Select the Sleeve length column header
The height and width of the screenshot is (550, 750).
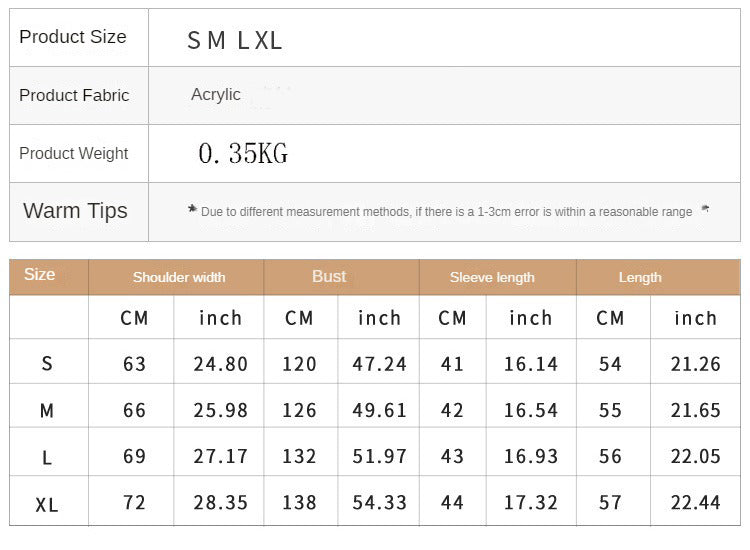[x=492, y=277]
